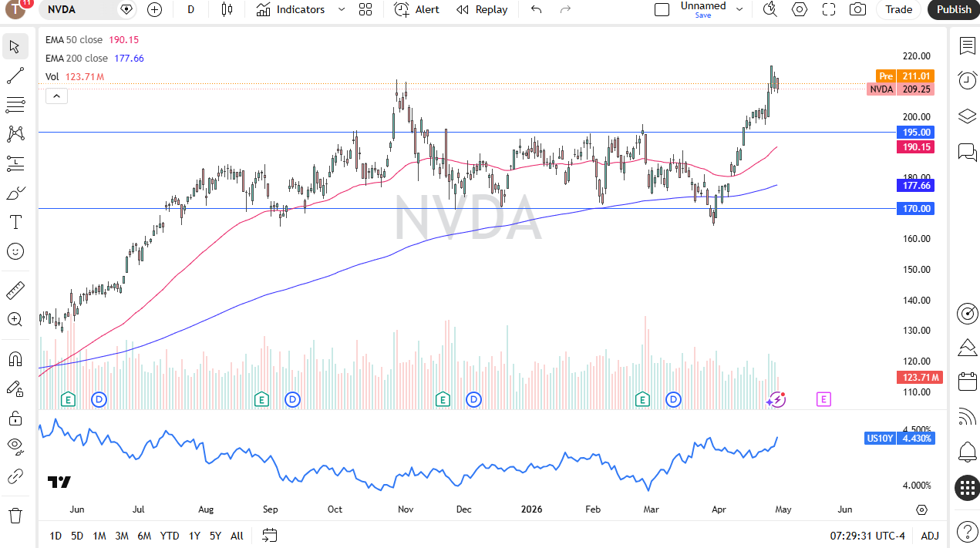980x548 pixels.
Task: Select the 1D date range
Action: [56, 536]
